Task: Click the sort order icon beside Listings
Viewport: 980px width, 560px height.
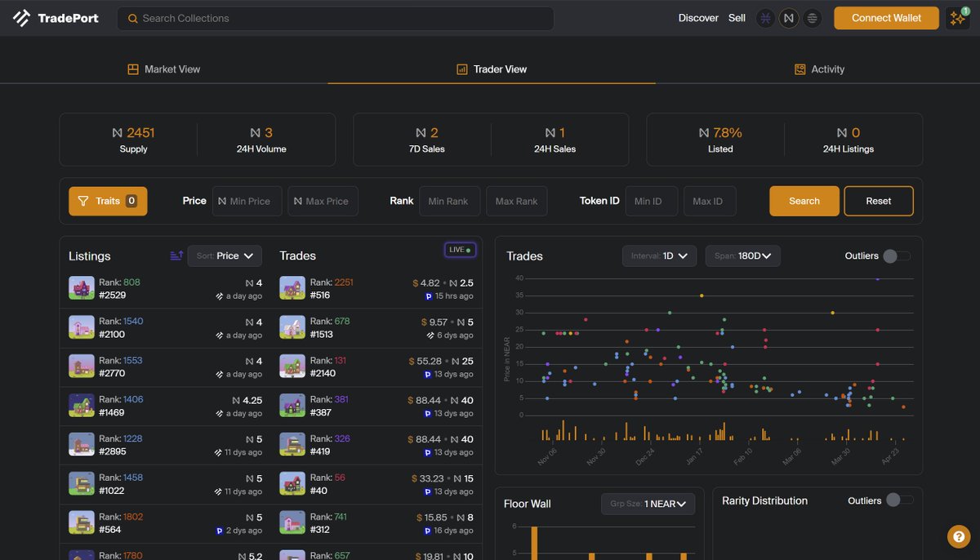Action: (176, 256)
